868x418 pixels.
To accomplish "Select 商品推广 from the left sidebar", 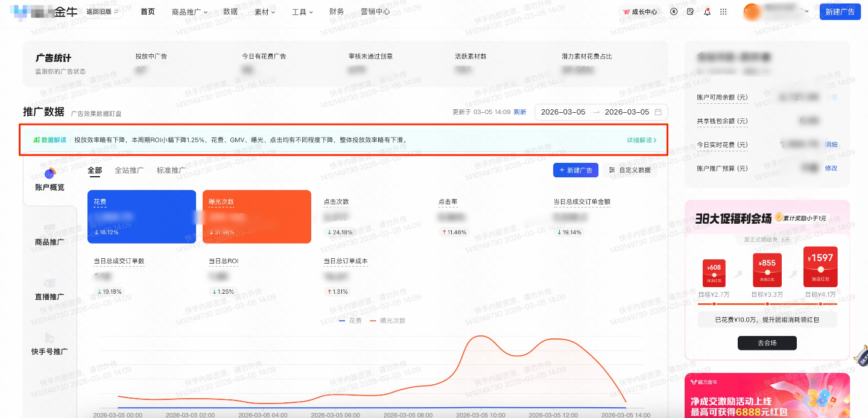I will click(50, 235).
